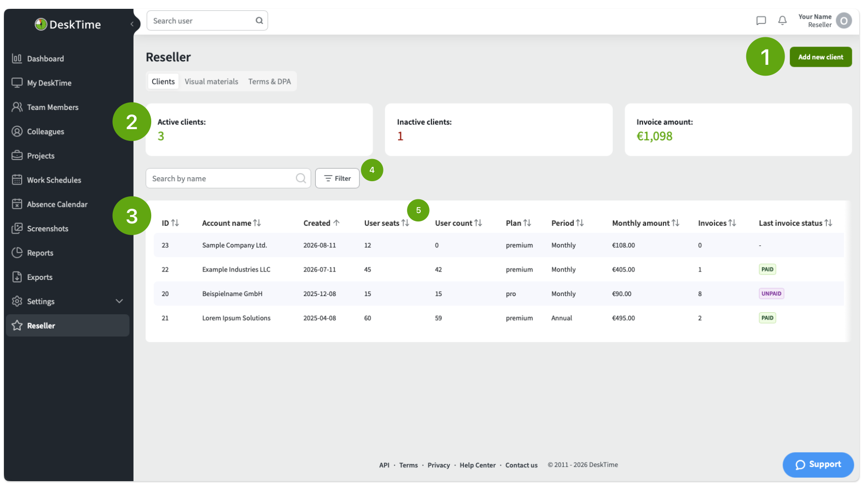Image resolution: width=868 pixels, height=489 pixels.
Task: Collapse the sidebar with the chevron arrow
Action: (x=132, y=24)
